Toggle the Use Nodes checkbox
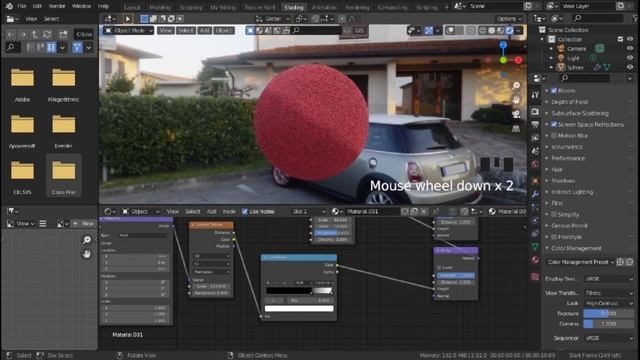The image size is (640, 360). pyautogui.click(x=245, y=211)
